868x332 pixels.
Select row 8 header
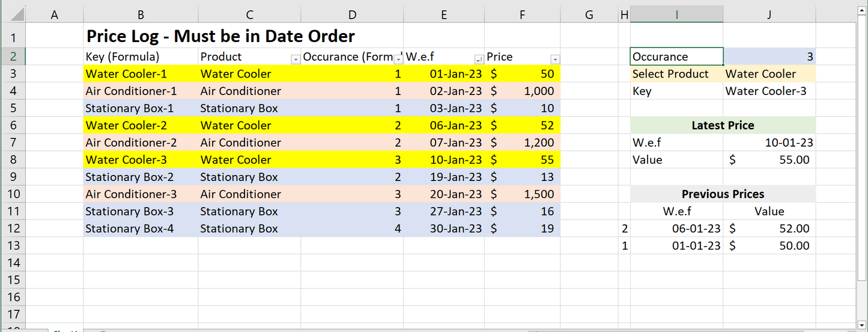(14, 160)
